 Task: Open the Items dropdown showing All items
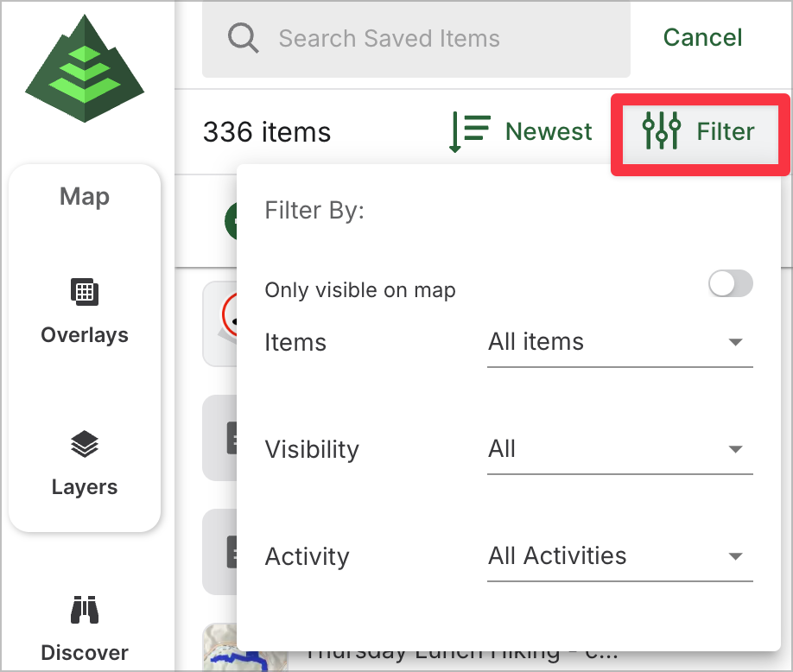point(619,343)
